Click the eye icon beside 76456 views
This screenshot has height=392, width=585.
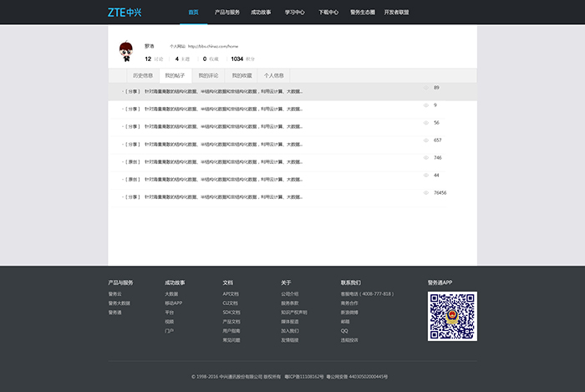425,193
